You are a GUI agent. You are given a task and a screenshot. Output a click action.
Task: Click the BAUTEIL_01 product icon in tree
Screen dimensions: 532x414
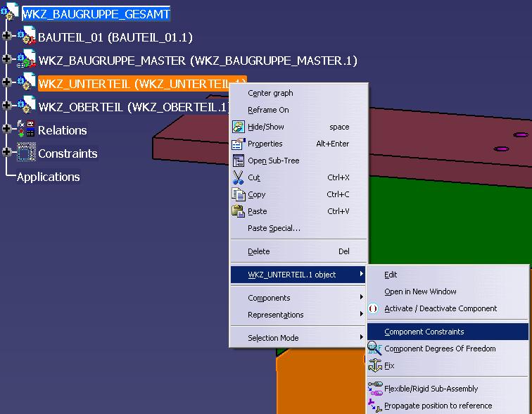coord(27,35)
